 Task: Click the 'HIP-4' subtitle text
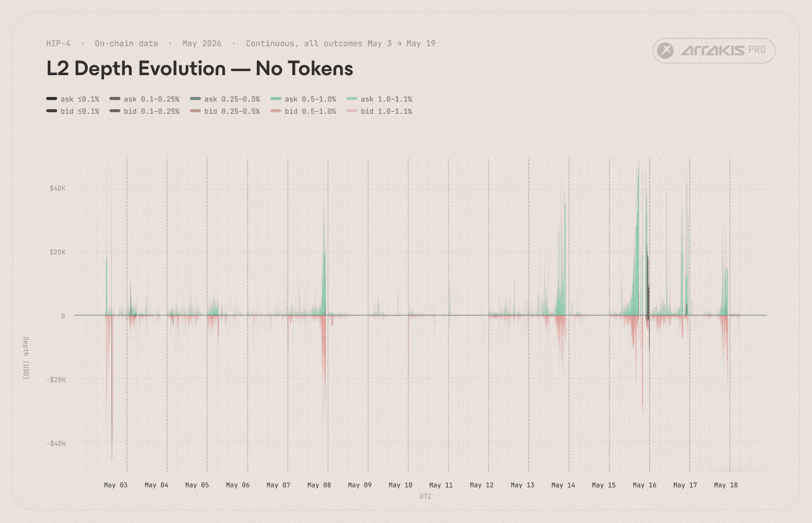click(58, 44)
